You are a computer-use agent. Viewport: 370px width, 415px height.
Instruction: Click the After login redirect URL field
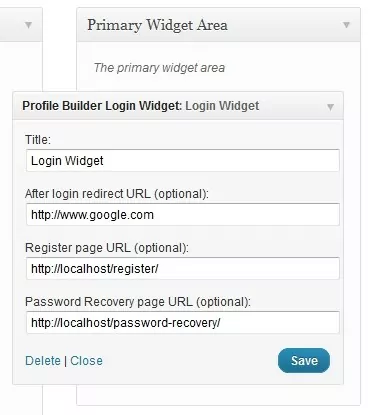coord(183,215)
